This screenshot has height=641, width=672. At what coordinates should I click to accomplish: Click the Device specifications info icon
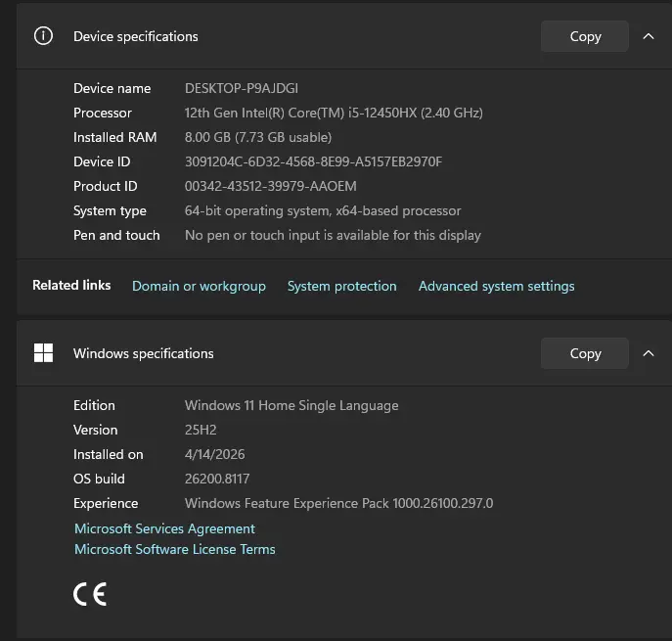point(43,36)
